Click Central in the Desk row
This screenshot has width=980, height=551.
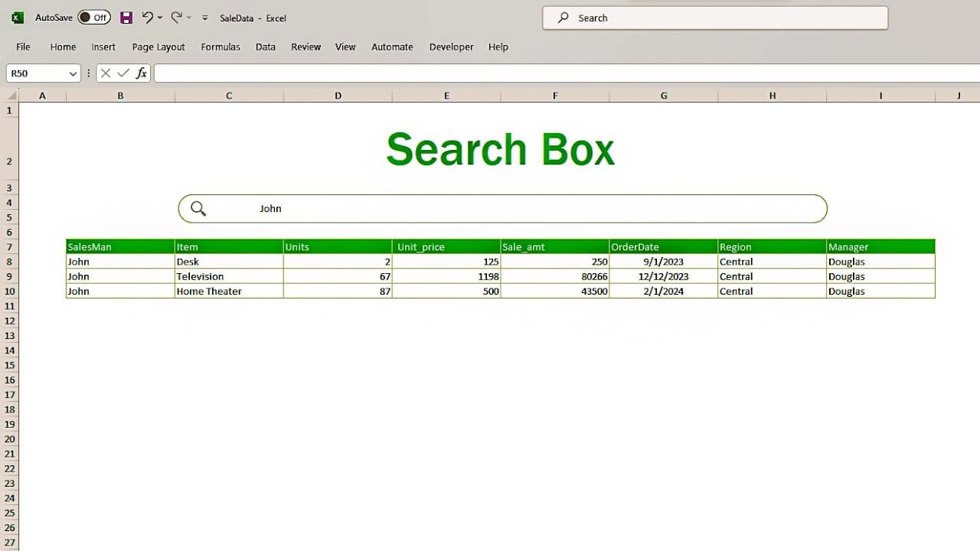tap(773, 262)
